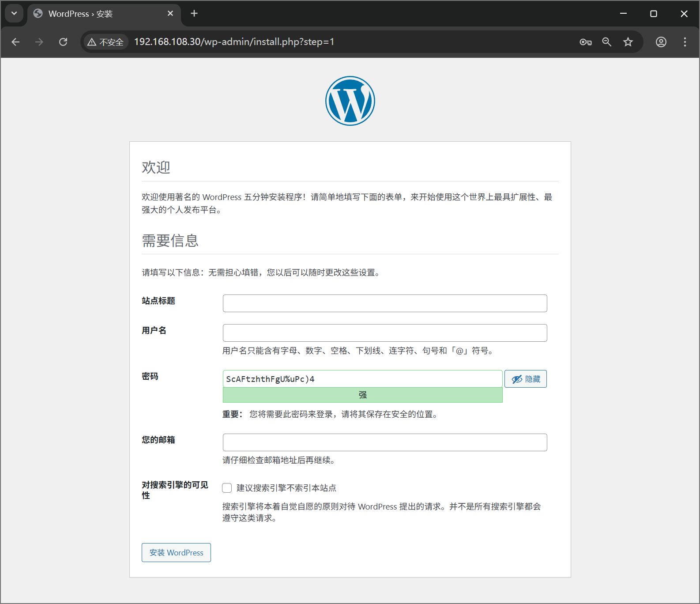700x604 pixels.
Task: Click the browser forward arrow
Action: click(x=39, y=42)
